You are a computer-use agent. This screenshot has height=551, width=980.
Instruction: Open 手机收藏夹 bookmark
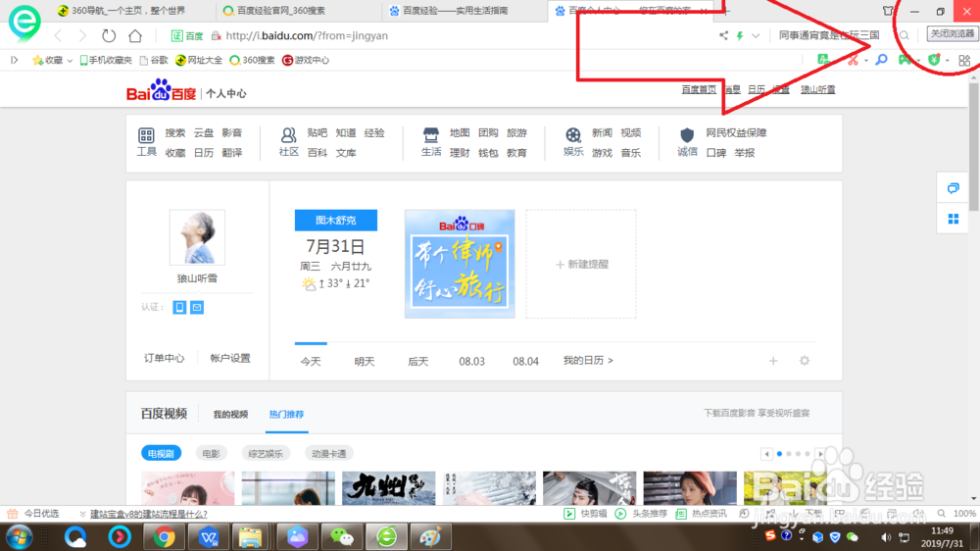[x=106, y=60]
